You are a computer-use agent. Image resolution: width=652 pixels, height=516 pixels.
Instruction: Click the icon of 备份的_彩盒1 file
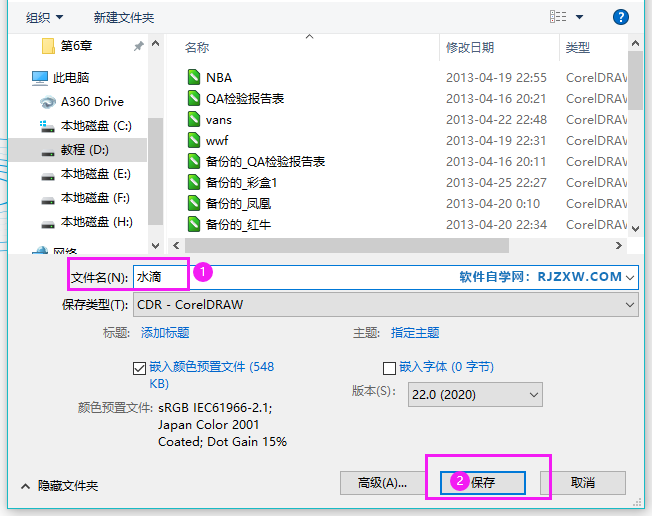click(x=194, y=182)
